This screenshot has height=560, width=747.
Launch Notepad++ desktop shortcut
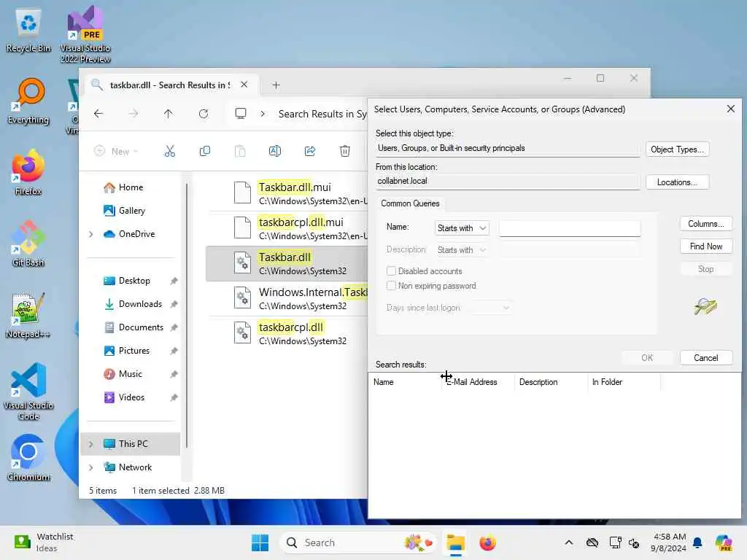coord(28,315)
